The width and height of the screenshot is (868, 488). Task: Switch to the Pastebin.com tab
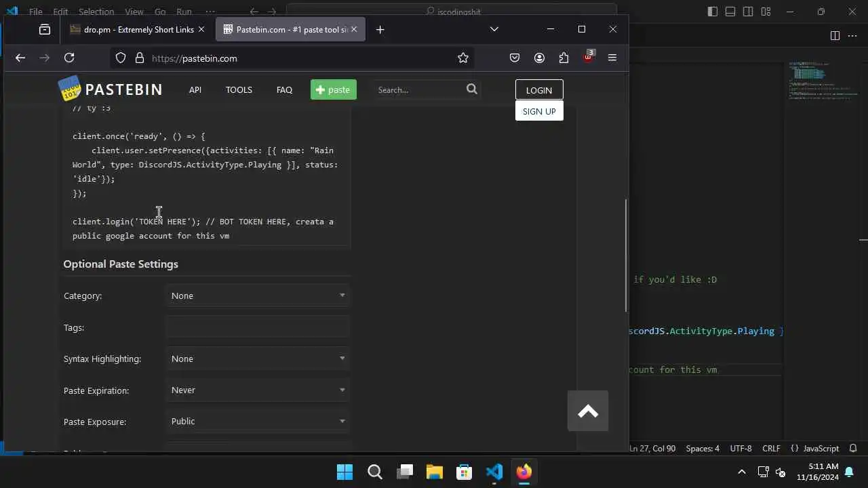pos(291,30)
